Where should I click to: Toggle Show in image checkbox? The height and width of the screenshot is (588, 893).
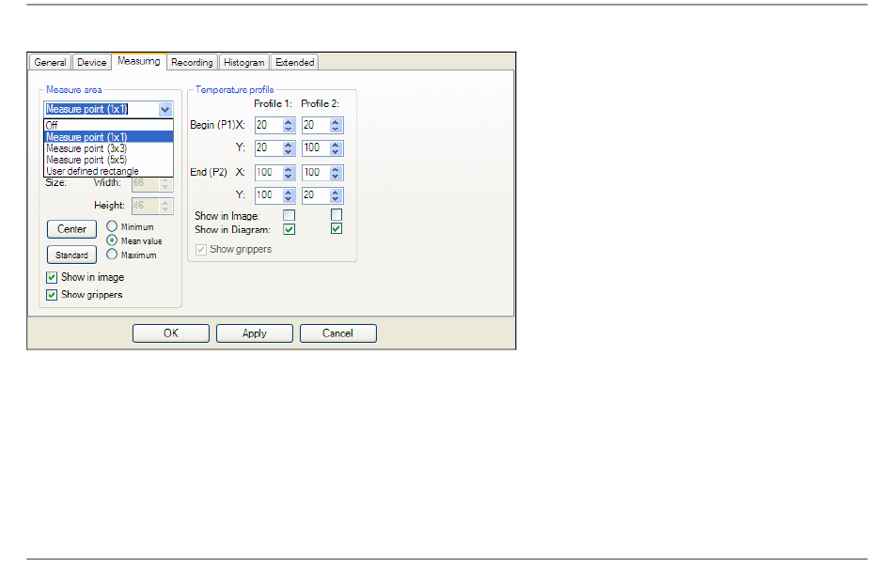coord(53,278)
